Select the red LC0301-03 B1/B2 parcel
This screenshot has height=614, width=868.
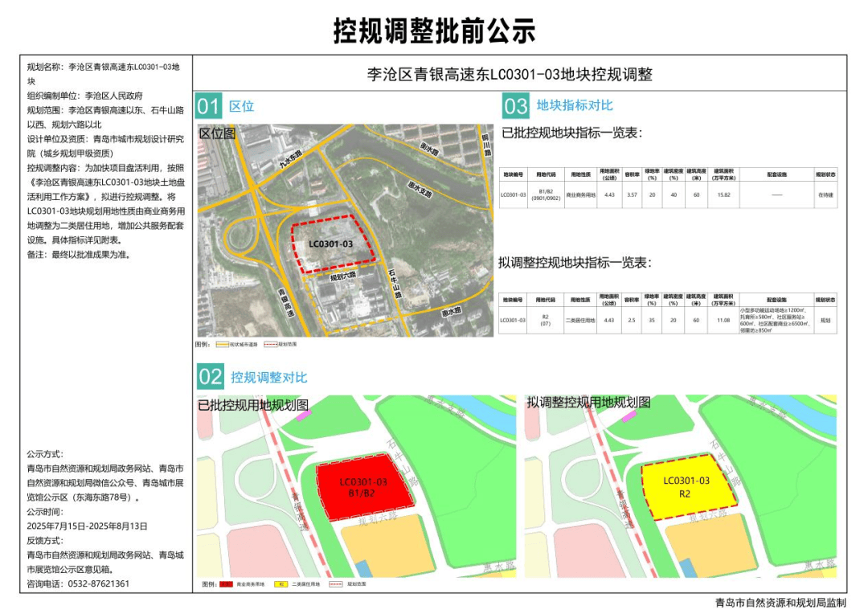pyautogui.click(x=364, y=486)
